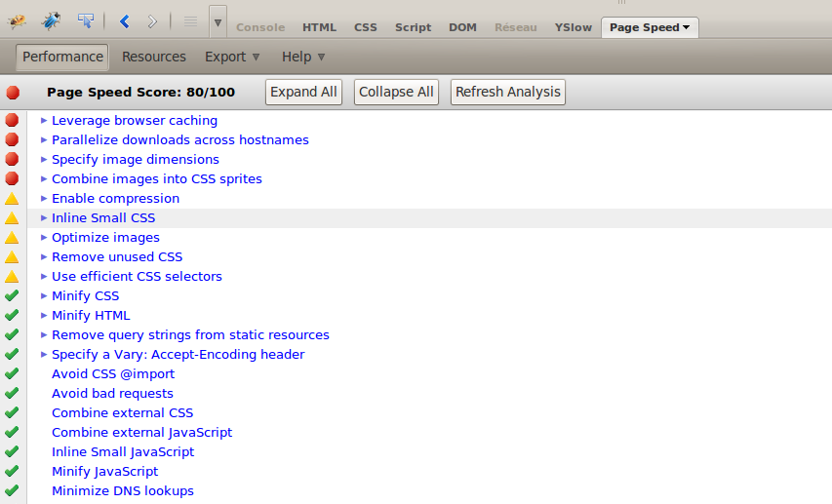
Task: Go forward with the right arrow
Action: pyautogui.click(x=152, y=20)
